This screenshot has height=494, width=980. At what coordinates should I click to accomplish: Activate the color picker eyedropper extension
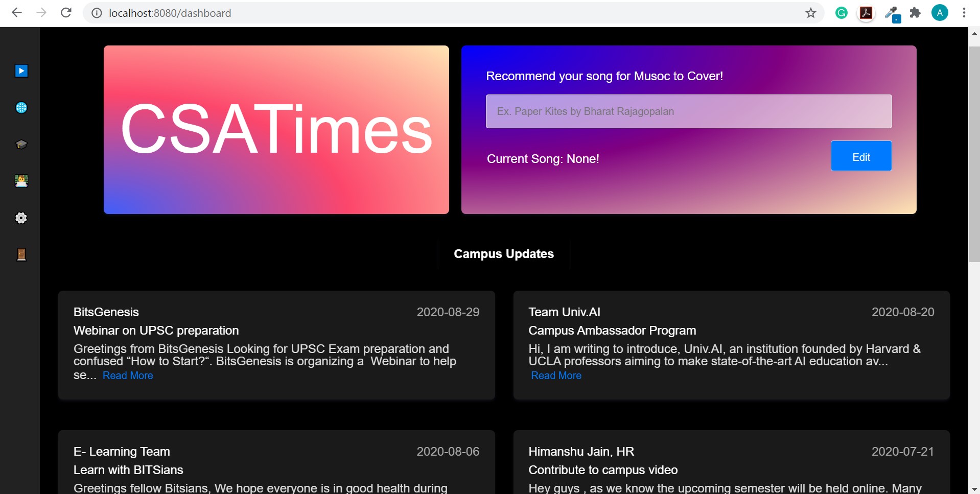pos(892,14)
